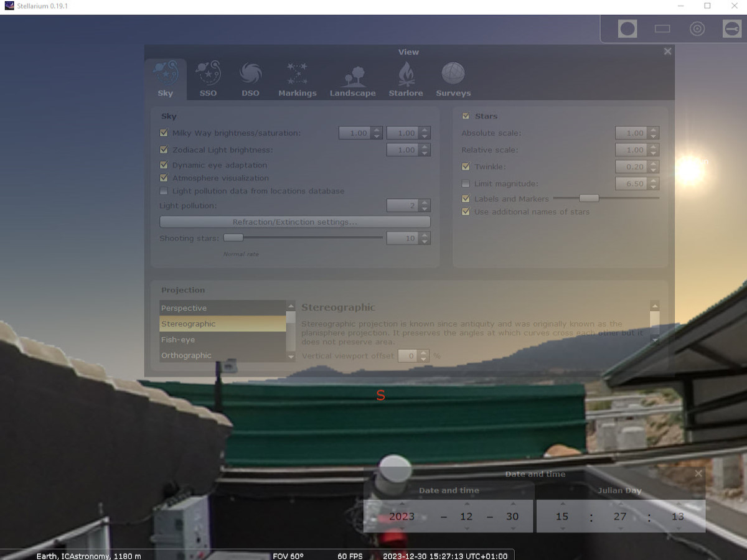This screenshot has height=560, width=747.
Task: Switch to the Julian Day tab
Action: click(x=619, y=490)
